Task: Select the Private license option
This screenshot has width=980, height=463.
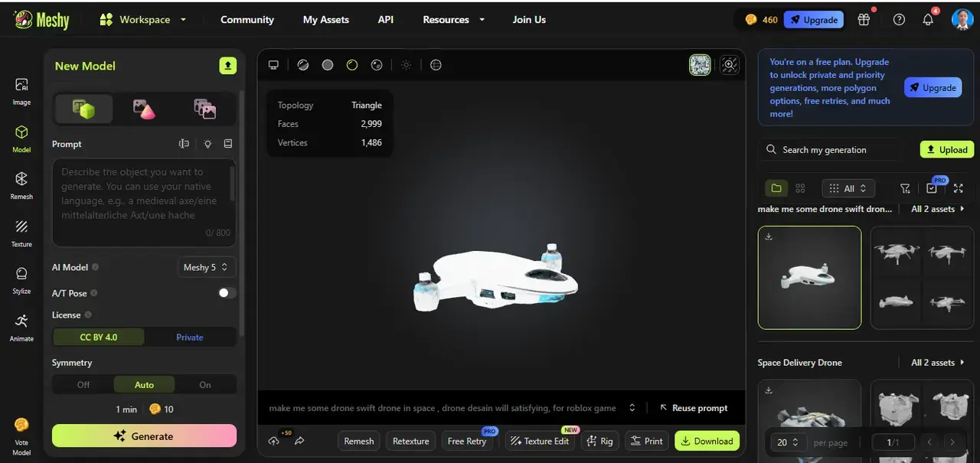Action: click(189, 337)
